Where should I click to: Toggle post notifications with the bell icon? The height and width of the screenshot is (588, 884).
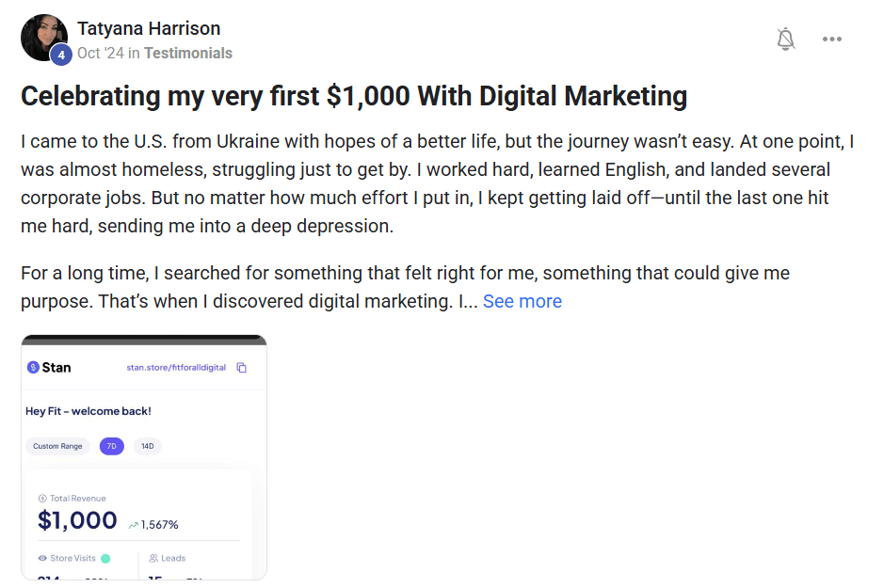coord(786,39)
